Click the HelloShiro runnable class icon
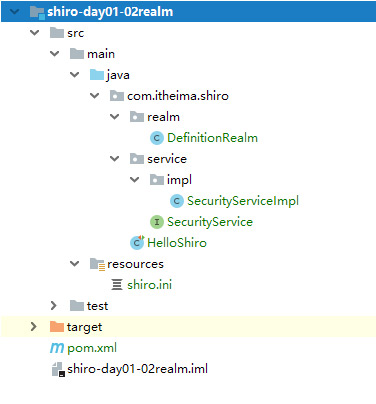Image resolution: width=376 pixels, height=404 pixels. (x=137, y=242)
